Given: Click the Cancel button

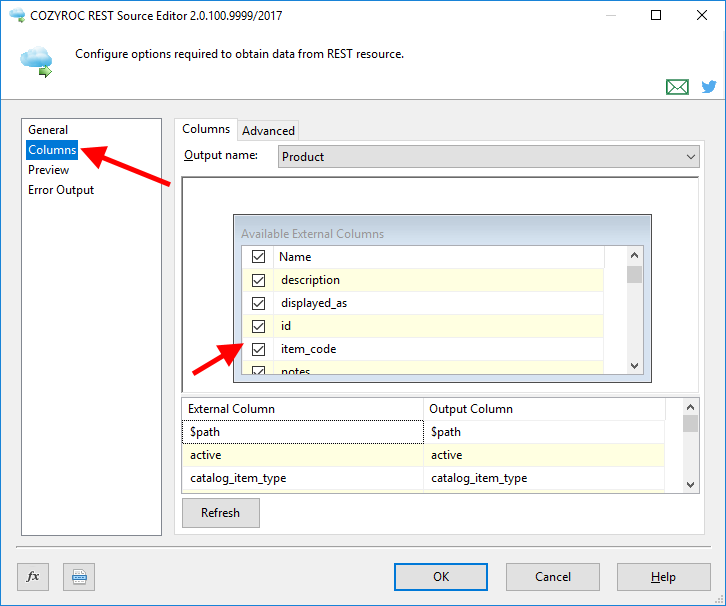Looking at the screenshot, I should pos(553,577).
